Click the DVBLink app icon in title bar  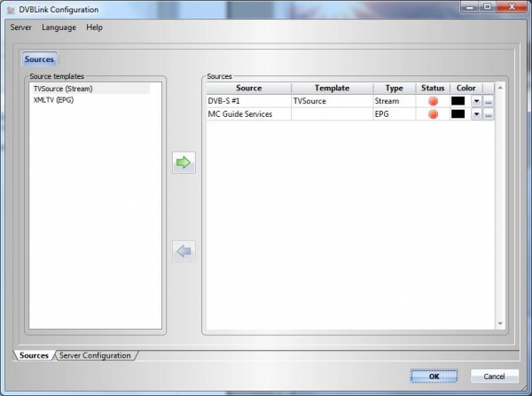click(11, 10)
